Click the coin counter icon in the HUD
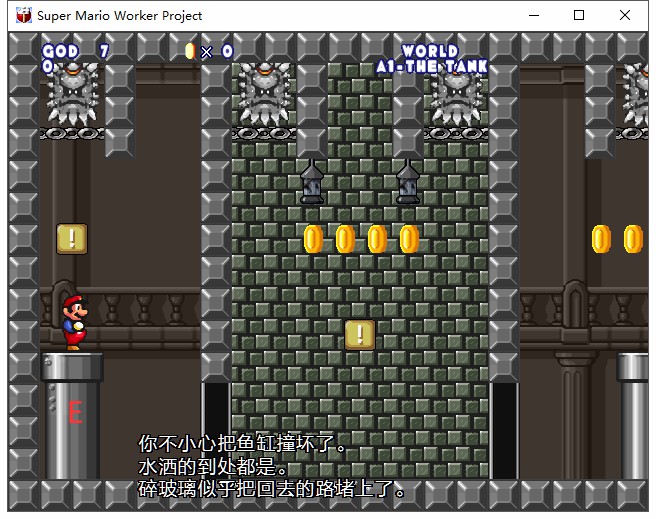 point(190,51)
